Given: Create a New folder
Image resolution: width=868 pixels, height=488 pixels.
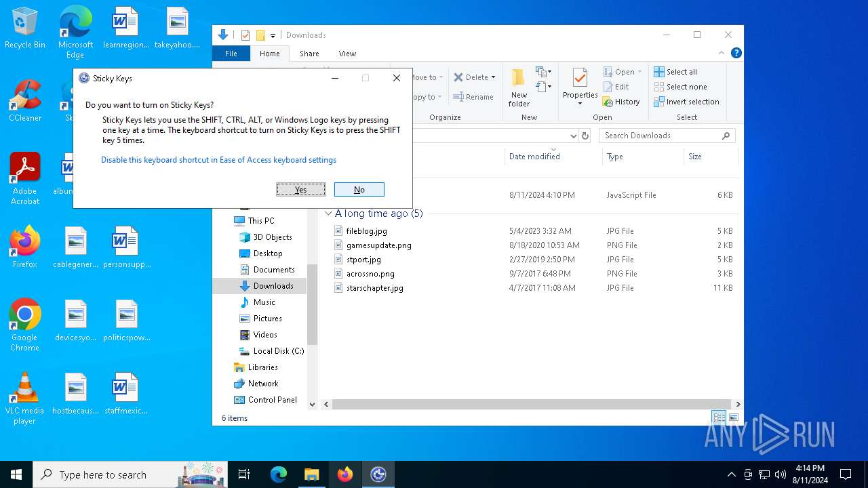Looking at the screenshot, I should point(519,87).
